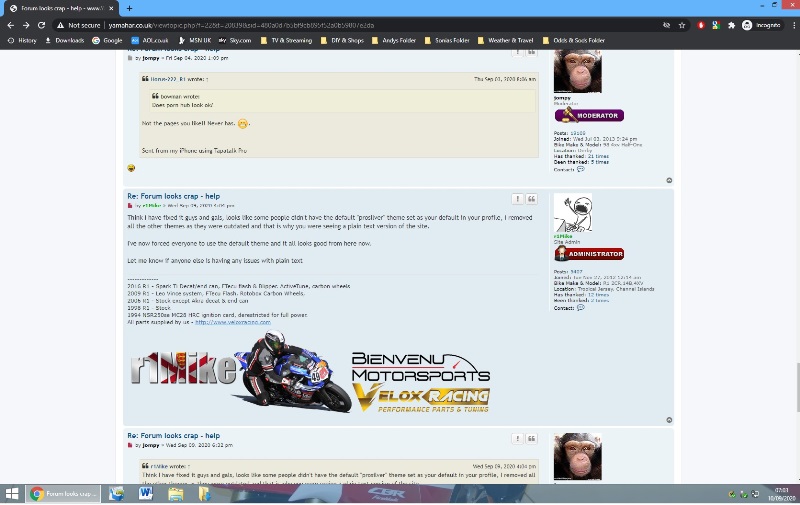The width and height of the screenshot is (800, 505).
Task: Open Jompy author link on Sep 09 post
Action: coord(151,445)
